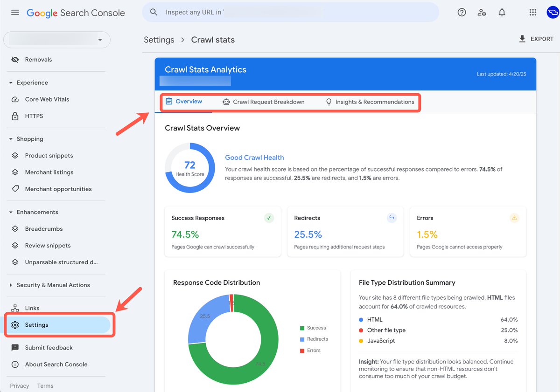Open the account avatar menu
560x392 pixels.
pyautogui.click(x=553, y=13)
